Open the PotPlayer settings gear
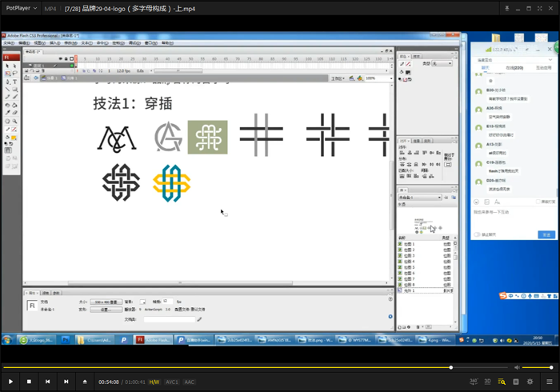Screen dimensions: 560x392 (x=530, y=382)
